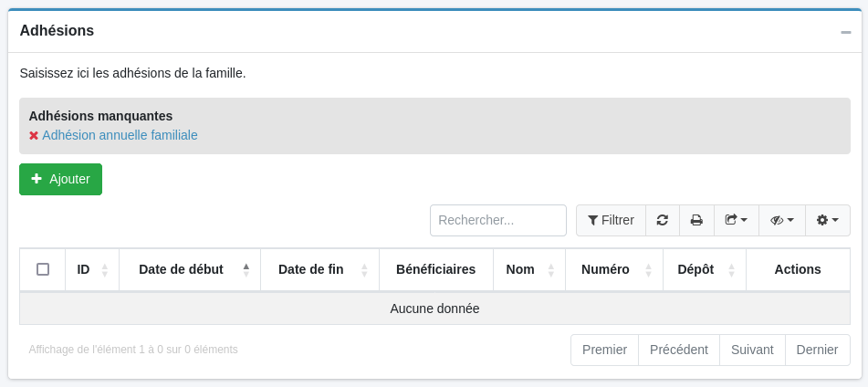
Task: Sort by Numéro column
Action: [x=614, y=269]
